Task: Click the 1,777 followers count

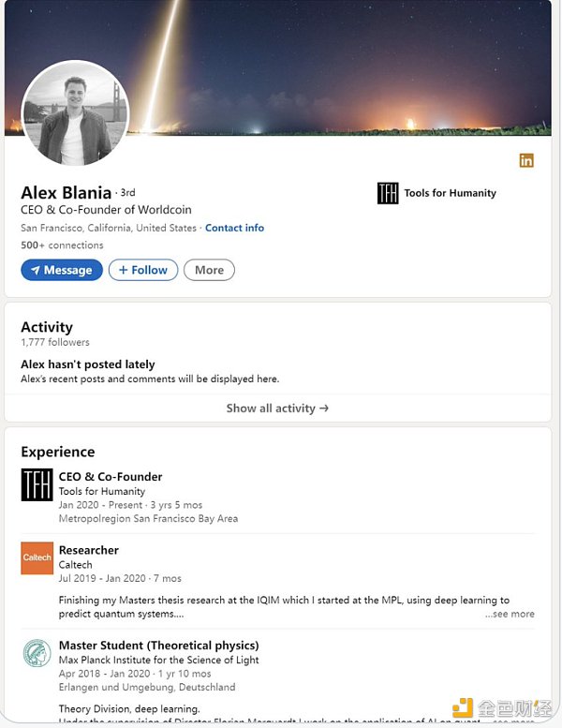Action: click(54, 343)
